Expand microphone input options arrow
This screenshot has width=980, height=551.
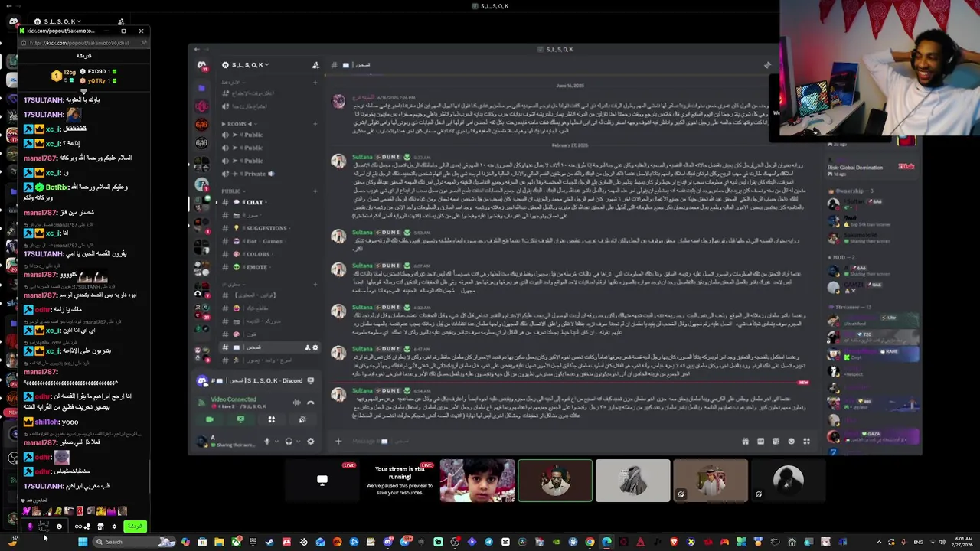[276, 442]
